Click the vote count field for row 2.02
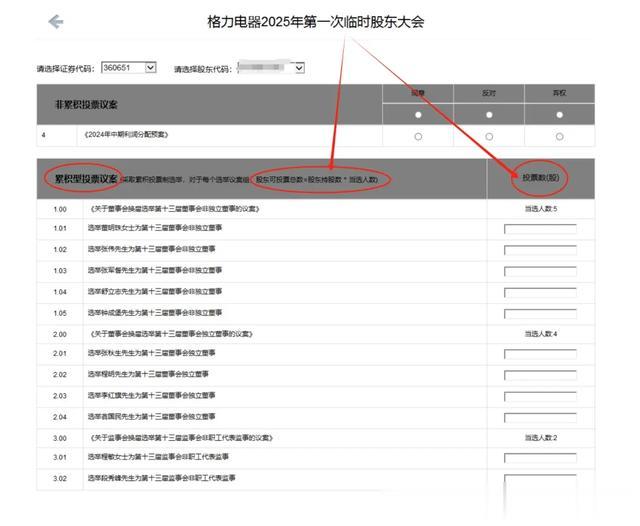Viewport: 640px width, 526px height. click(540, 375)
